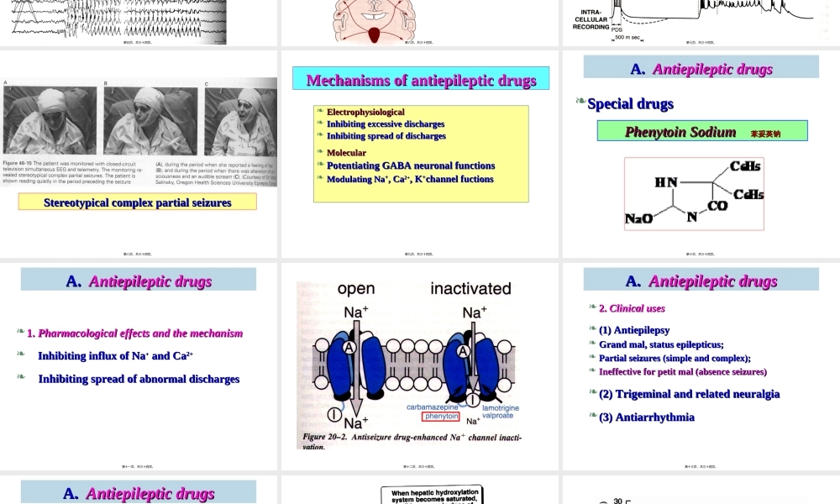Select the Phenytoin Sodium label box
The height and width of the screenshot is (504, 840).
pos(702,132)
